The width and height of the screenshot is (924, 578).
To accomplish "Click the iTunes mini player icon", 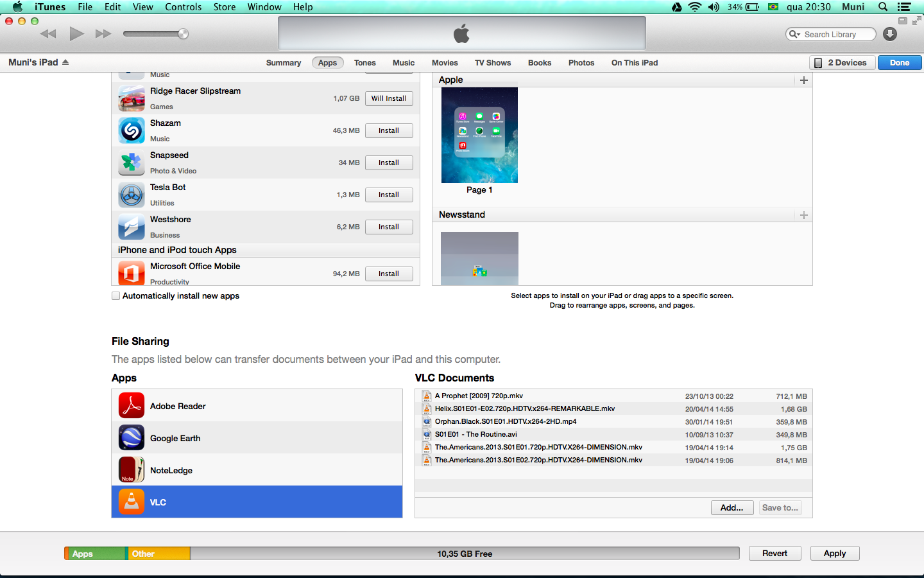I will (x=903, y=21).
